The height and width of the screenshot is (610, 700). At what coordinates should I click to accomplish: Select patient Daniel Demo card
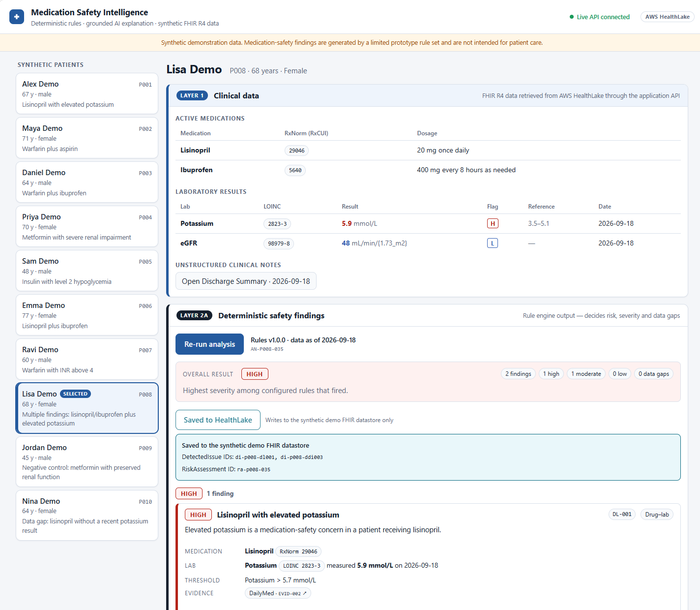[87, 182]
